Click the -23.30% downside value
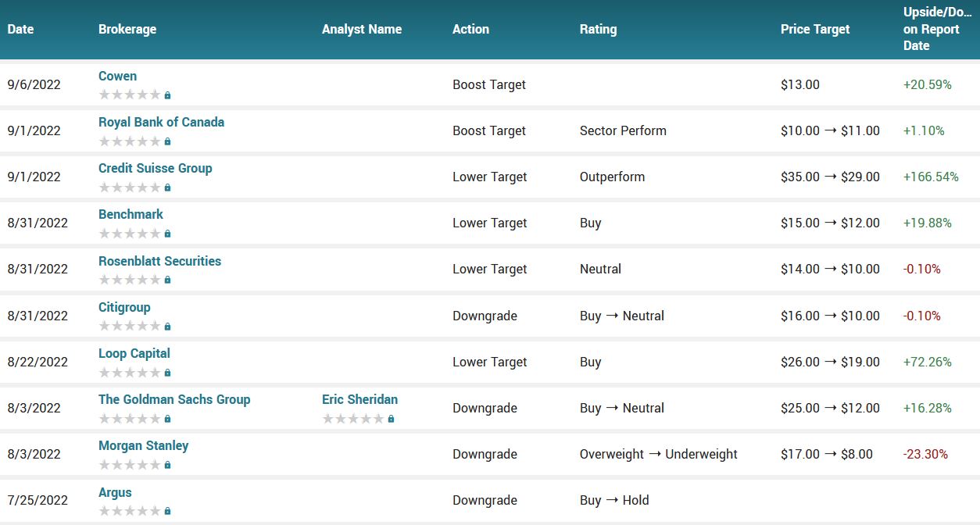Image resolution: width=980 pixels, height=525 pixels. point(925,454)
